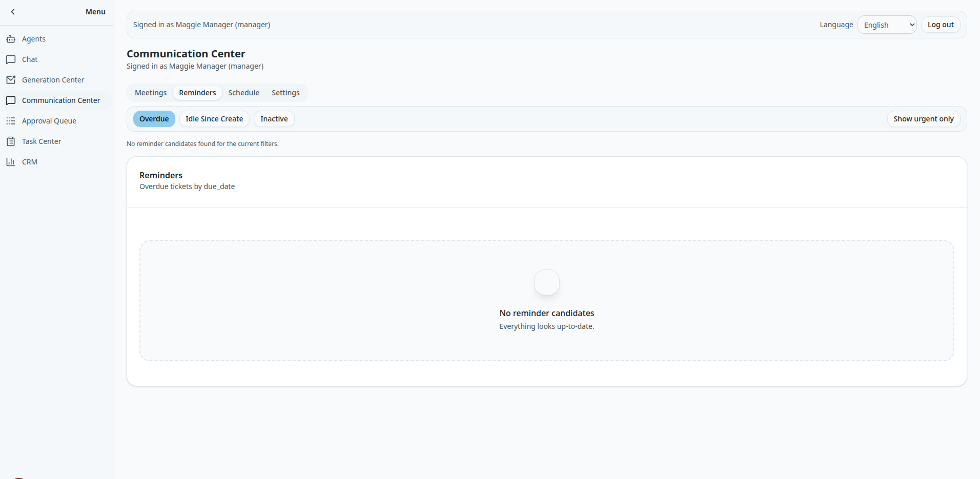This screenshot has width=980, height=479.
Task: Toggle the Show urgent only filter
Action: click(x=923, y=119)
